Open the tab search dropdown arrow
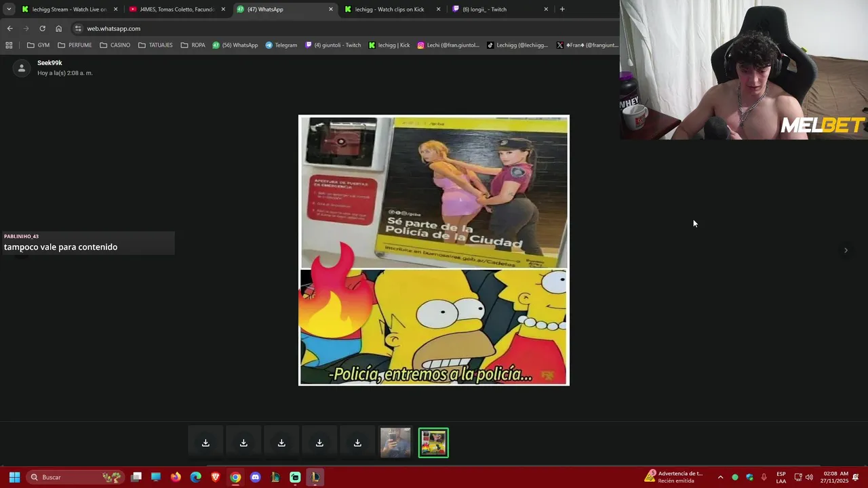This screenshot has width=868, height=488. (9, 9)
